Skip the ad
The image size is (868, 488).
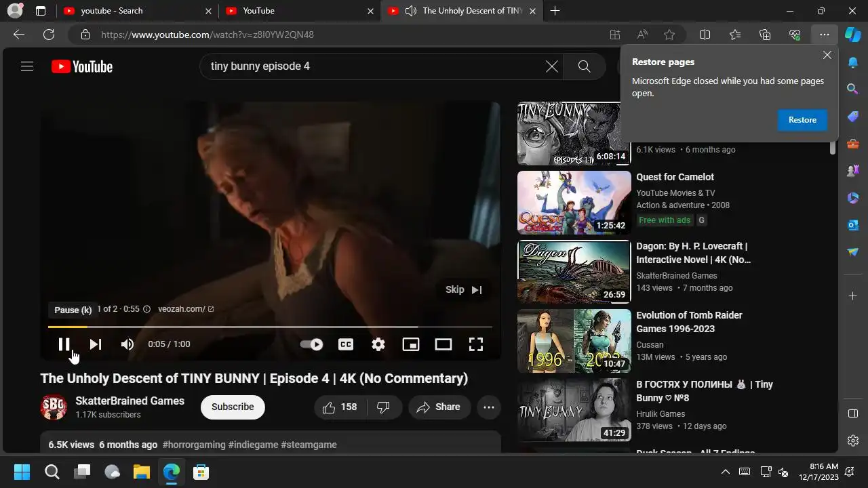tap(464, 289)
